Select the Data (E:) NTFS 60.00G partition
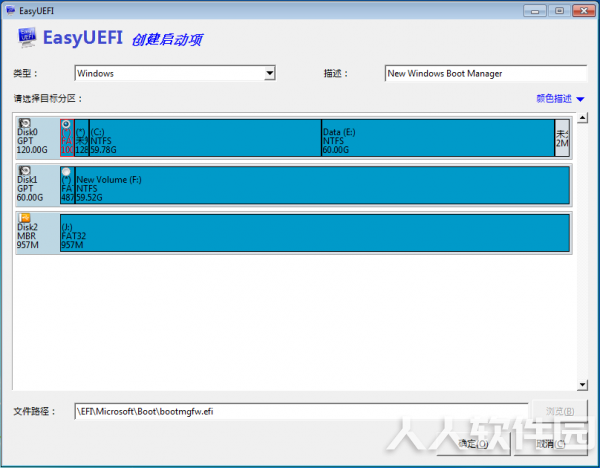 tap(438, 138)
